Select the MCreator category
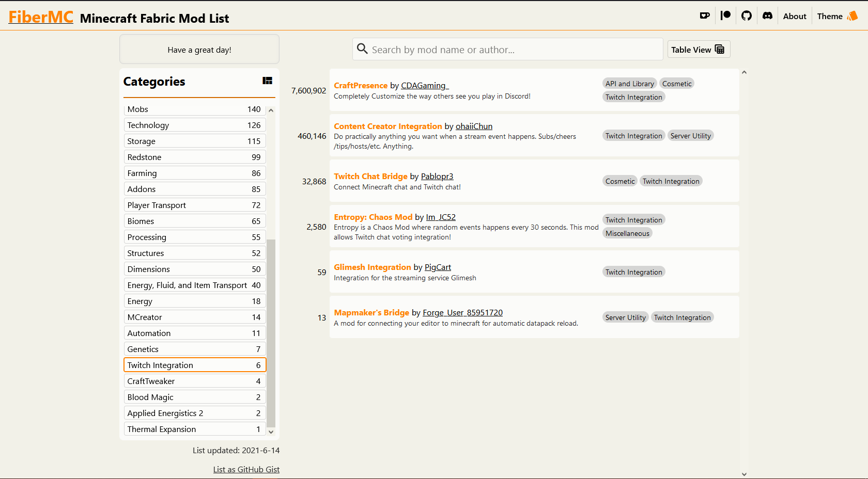Viewport: 868px width, 479px height. click(195, 317)
